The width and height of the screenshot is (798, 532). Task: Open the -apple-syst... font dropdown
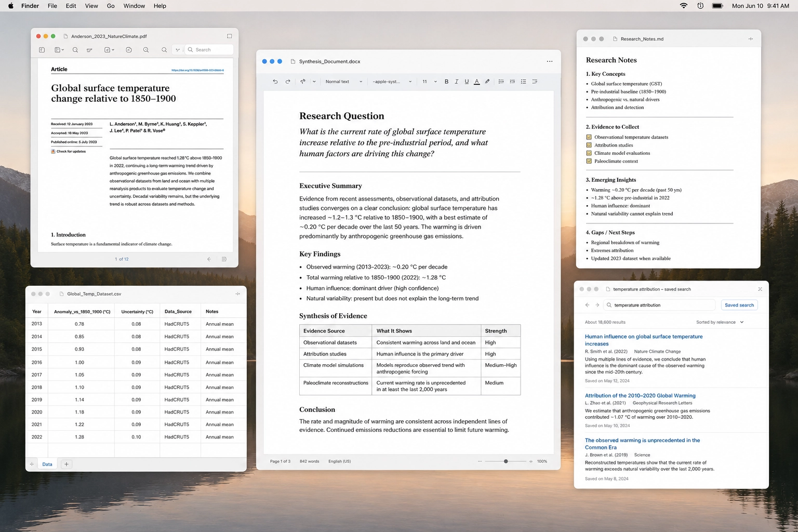392,82
